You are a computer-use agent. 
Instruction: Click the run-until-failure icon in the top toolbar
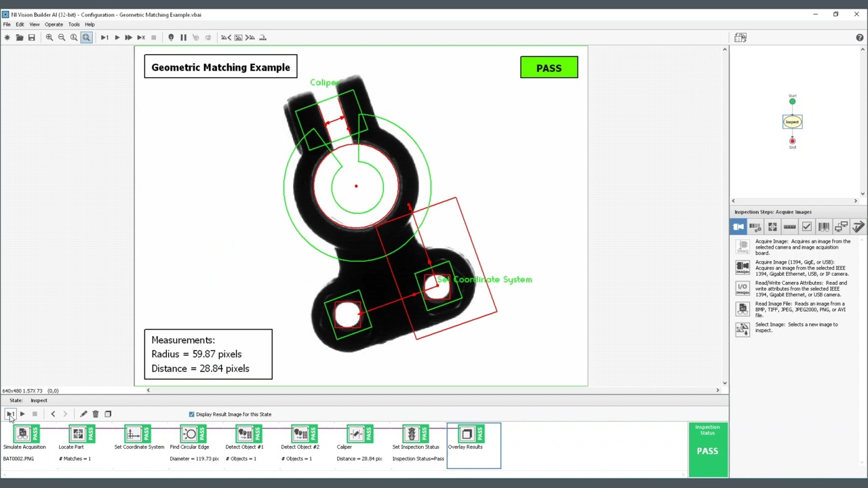tap(141, 37)
